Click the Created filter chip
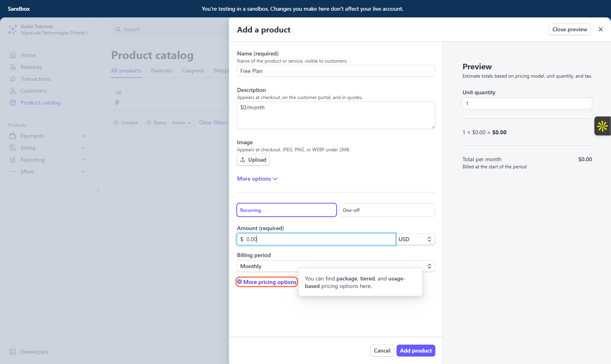Viewport: 611px width, 364px height. click(x=126, y=123)
